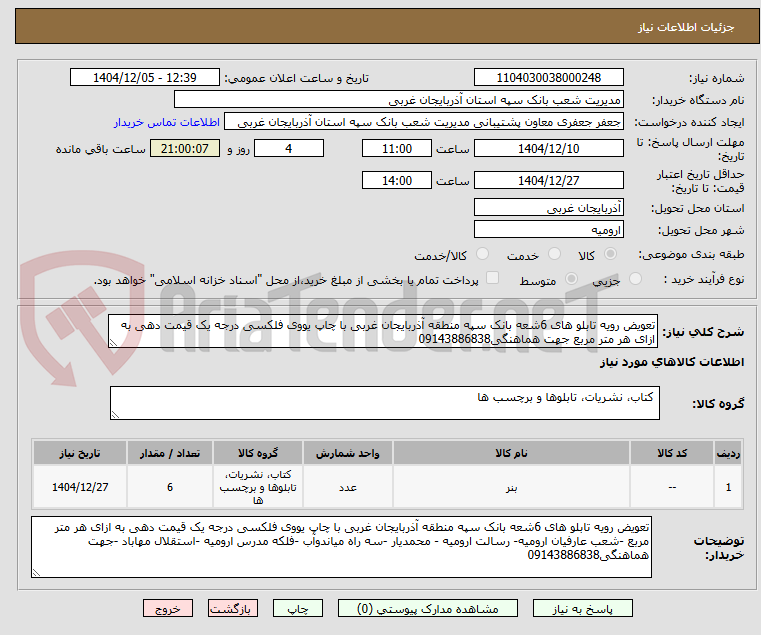Click the عدد unit cell
Screen dimensions: 761x635
coord(347,487)
